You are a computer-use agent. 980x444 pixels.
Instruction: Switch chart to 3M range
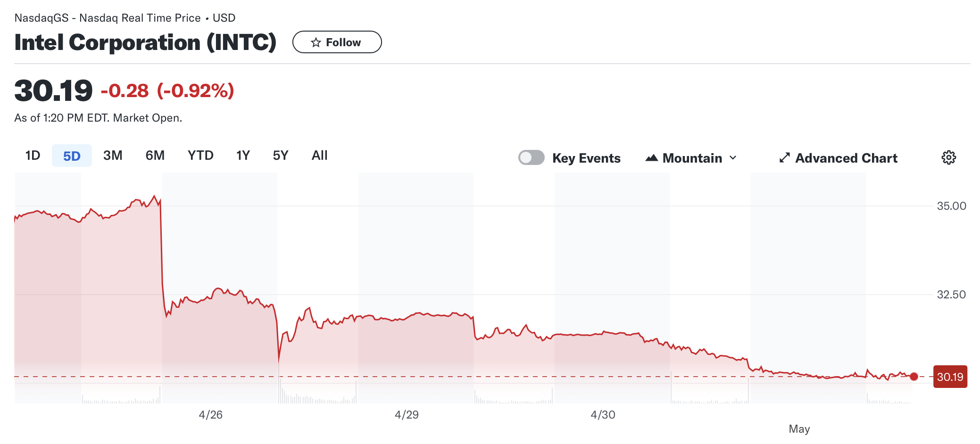coord(113,156)
